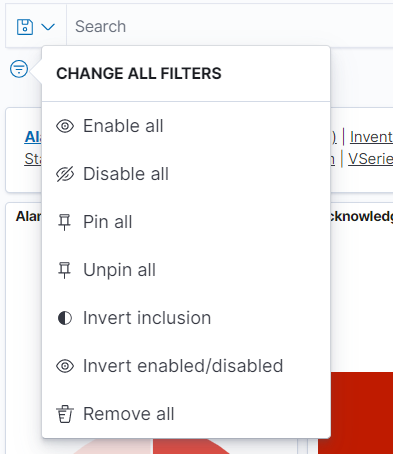The height and width of the screenshot is (454, 393).
Task: Focus the Search query input field
Action: [230, 26]
